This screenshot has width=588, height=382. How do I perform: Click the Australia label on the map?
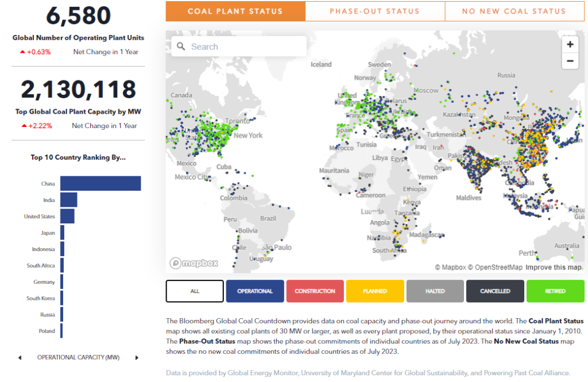(x=567, y=245)
